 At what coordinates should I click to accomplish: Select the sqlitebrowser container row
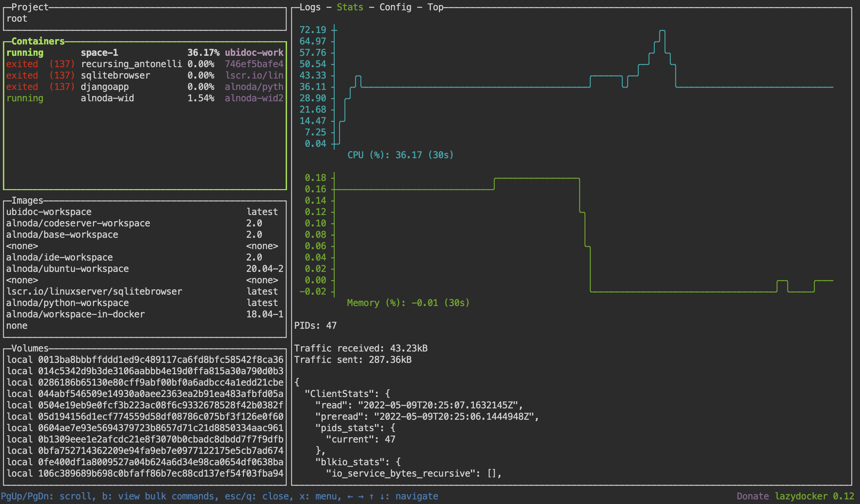[x=115, y=75]
